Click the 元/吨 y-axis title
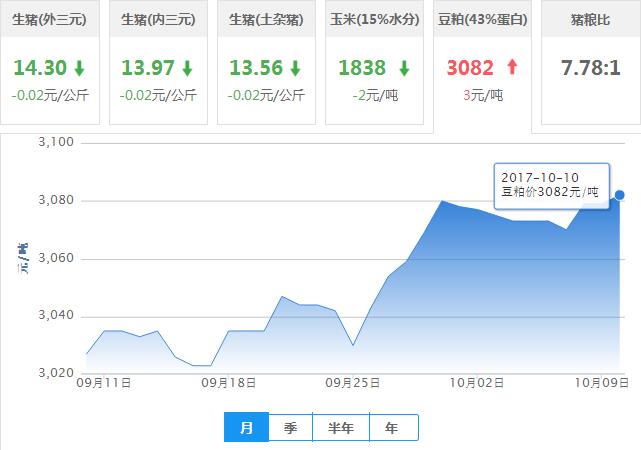This screenshot has height=450, width=641. 23,258
